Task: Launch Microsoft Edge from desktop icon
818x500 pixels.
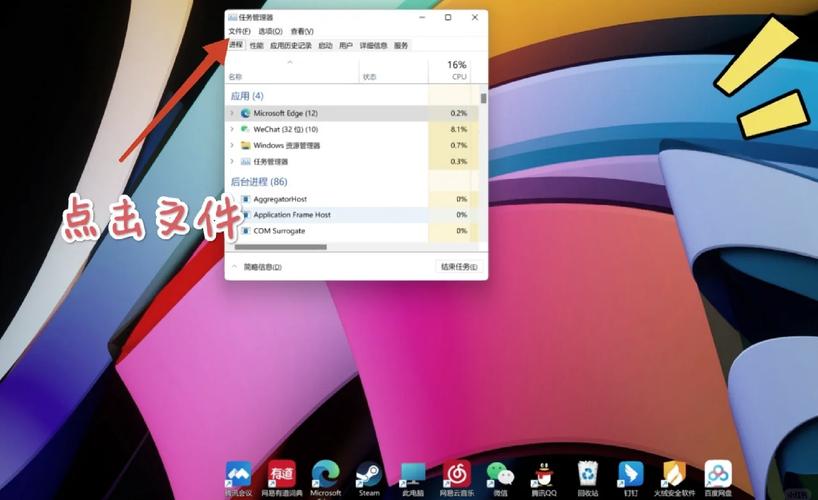Action: click(x=325, y=475)
